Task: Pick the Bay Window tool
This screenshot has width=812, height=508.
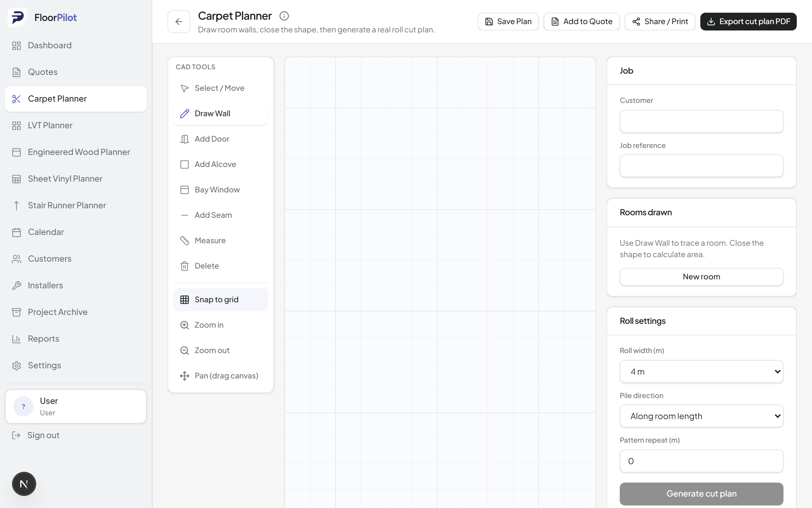Action: pyautogui.click(x=220, y=190)
